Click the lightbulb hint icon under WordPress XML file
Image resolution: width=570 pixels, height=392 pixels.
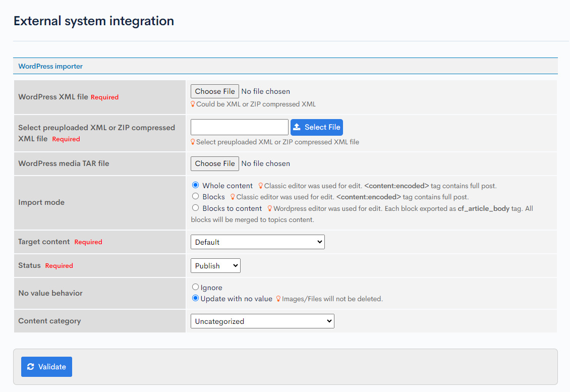193,104
